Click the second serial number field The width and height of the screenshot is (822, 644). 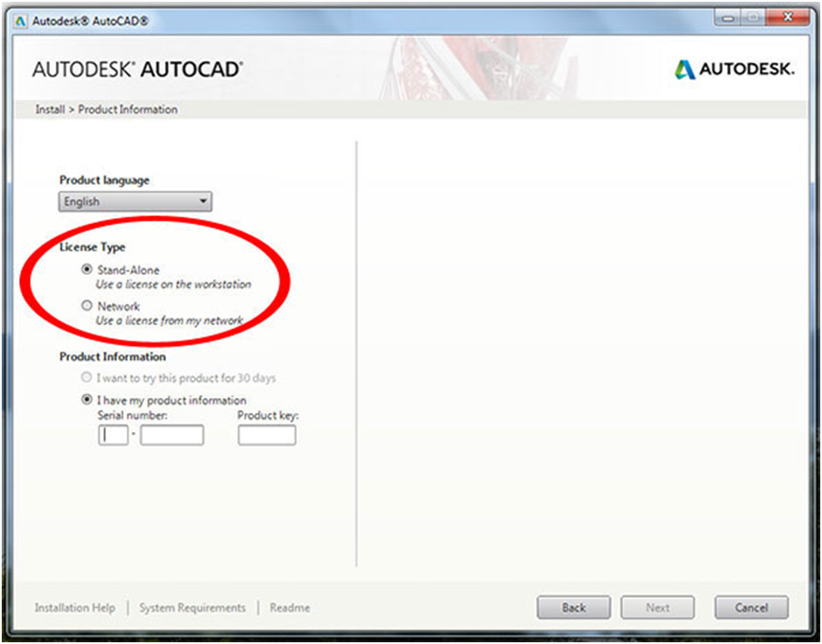point(172,435)
